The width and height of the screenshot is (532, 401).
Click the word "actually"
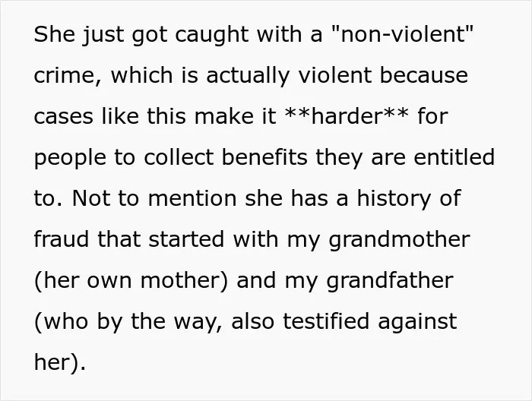[x=248, y=77]
